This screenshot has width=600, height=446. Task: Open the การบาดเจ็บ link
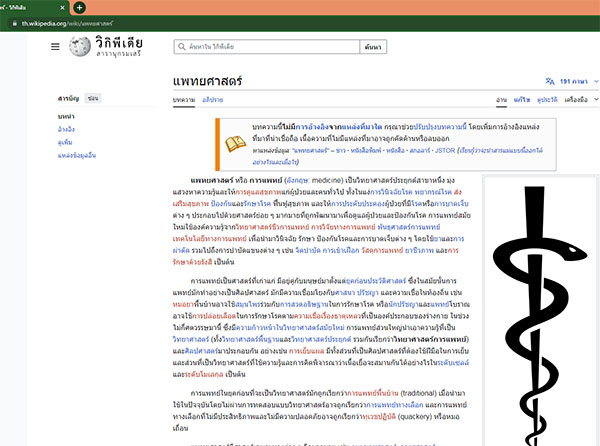(x=452, y=203)
